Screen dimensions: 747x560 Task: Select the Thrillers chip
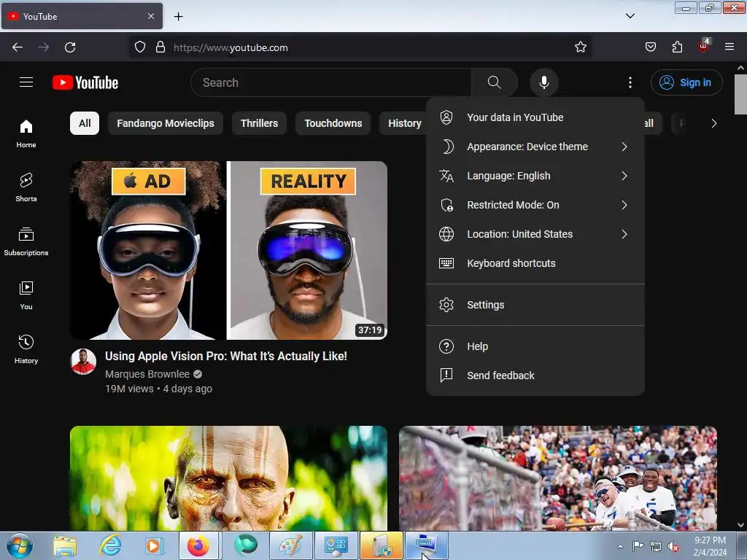click(x=259, y=123)
